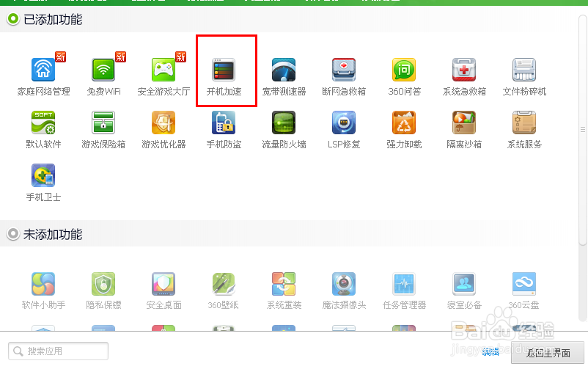
Task: Open the 家庭网络管理 tool
Action: tap(43, 70)
